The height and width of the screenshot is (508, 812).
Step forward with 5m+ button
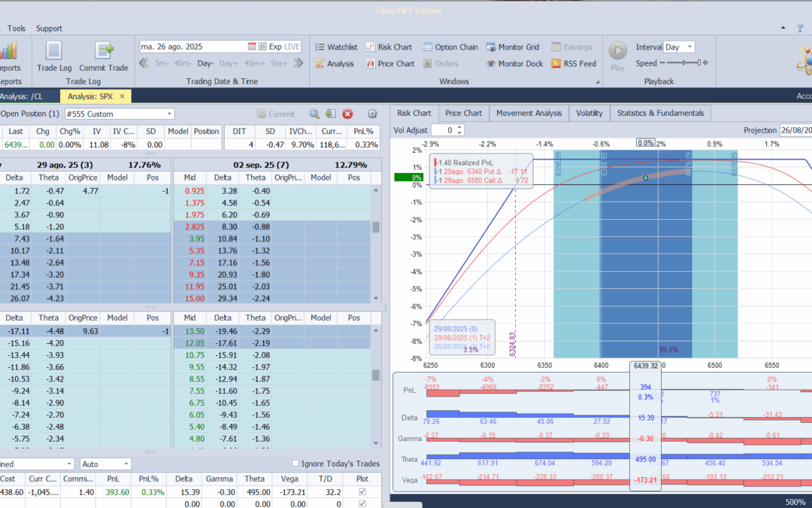tap(279, 63)
